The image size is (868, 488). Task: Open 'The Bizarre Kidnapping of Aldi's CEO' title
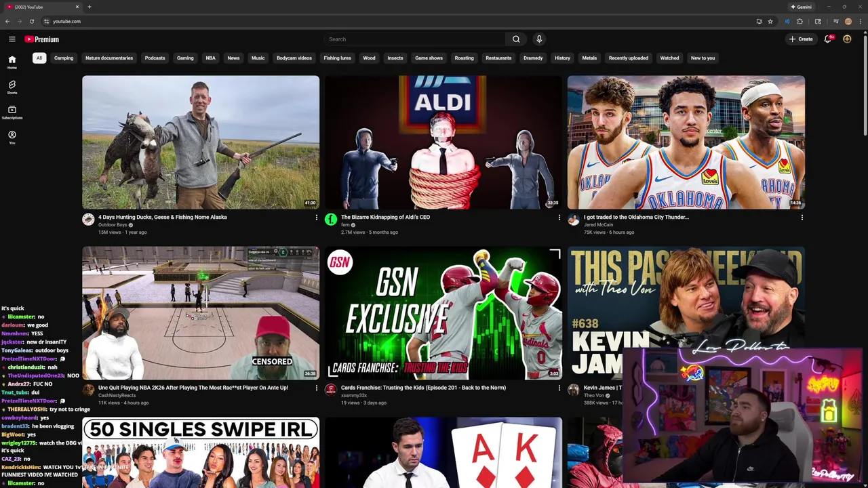[385, 217]
